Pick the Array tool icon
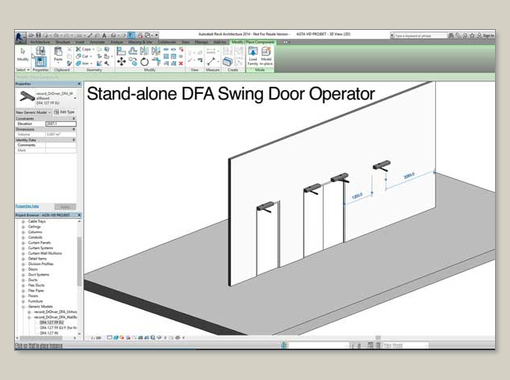The image size is (510, 380). coord(166,56)
